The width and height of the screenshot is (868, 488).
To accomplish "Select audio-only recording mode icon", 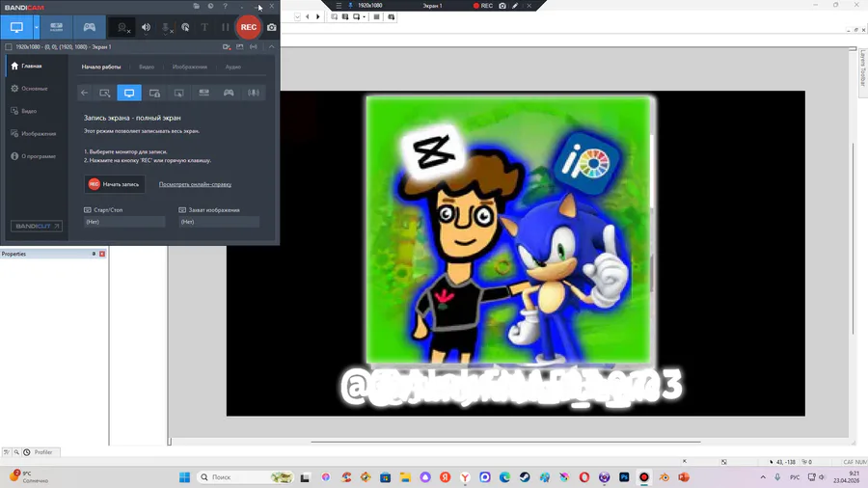I will click(x=254, y=93).
